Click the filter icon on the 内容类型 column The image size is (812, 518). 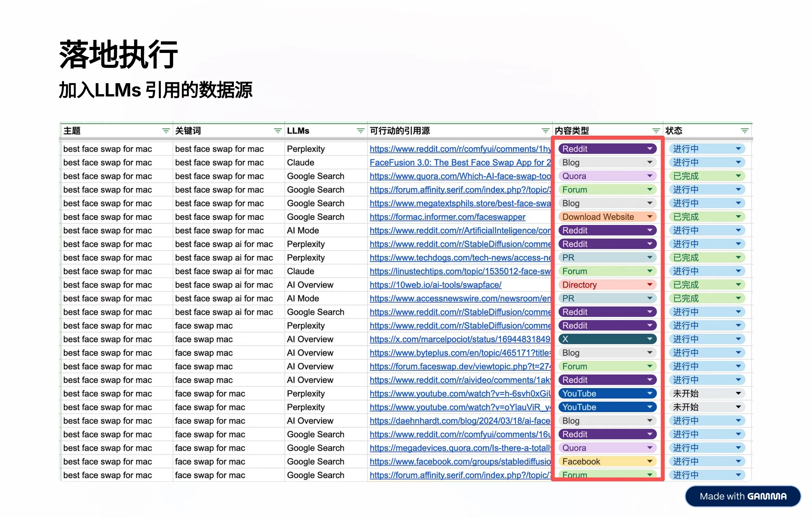[x=655, y=131]
